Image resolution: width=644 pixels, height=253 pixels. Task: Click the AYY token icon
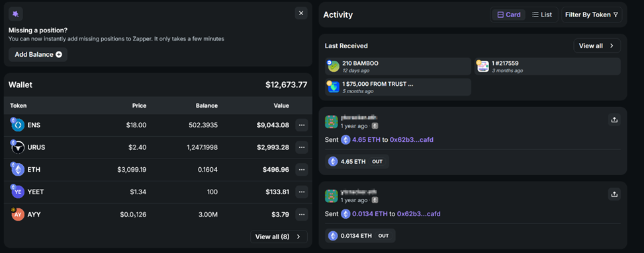[x=18, y=214]
